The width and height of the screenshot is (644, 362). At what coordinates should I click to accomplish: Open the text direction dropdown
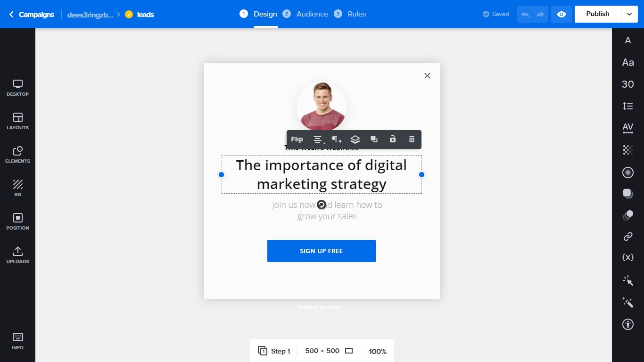(336, 140)
